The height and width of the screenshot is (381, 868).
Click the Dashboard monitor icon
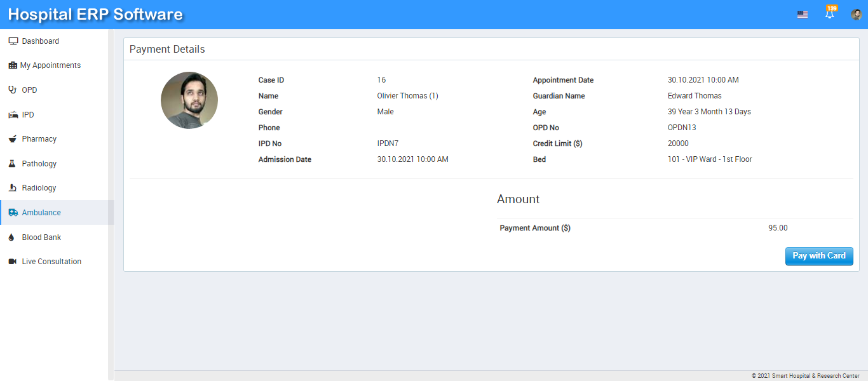tap(13, 41)
